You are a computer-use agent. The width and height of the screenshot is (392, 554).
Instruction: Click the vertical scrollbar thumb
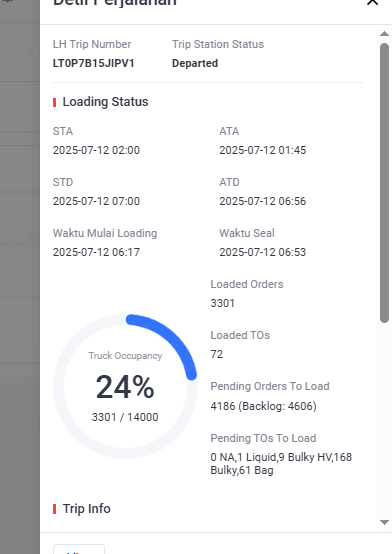384,183
